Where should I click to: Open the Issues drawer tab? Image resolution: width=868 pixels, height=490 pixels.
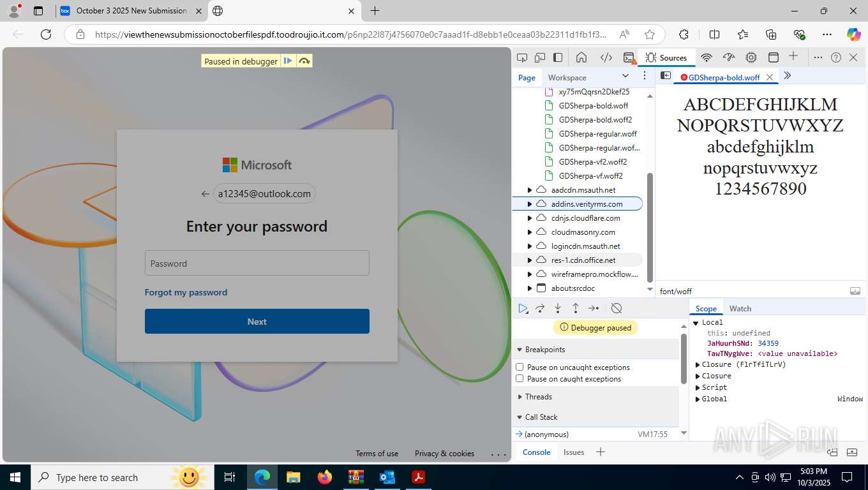pos(574,452)
